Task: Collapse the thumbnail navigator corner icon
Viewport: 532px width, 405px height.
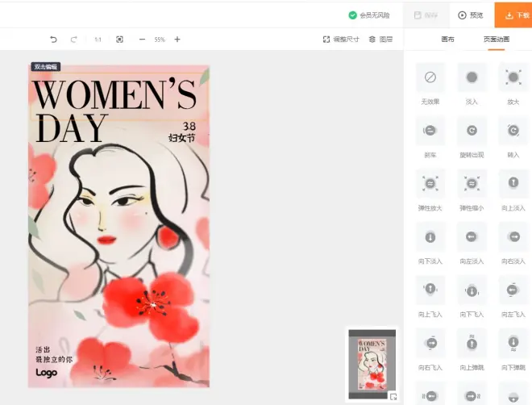Action: click(393, 396)
